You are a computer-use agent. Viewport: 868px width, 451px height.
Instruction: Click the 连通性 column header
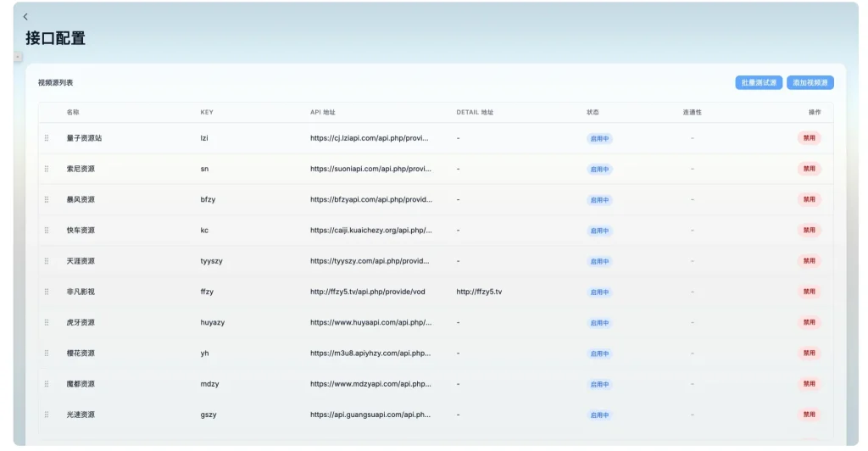tap(692, 113)
